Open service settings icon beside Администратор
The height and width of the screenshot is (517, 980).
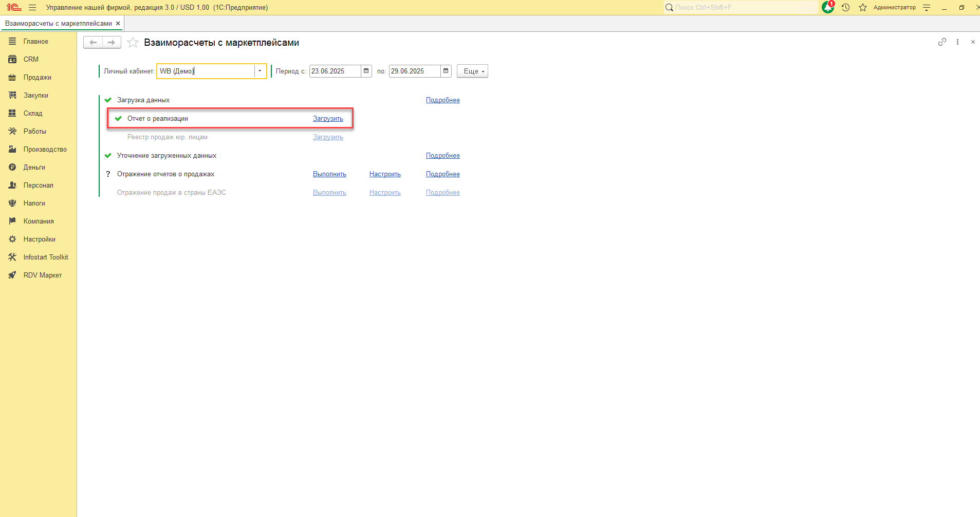click(927, 8)
